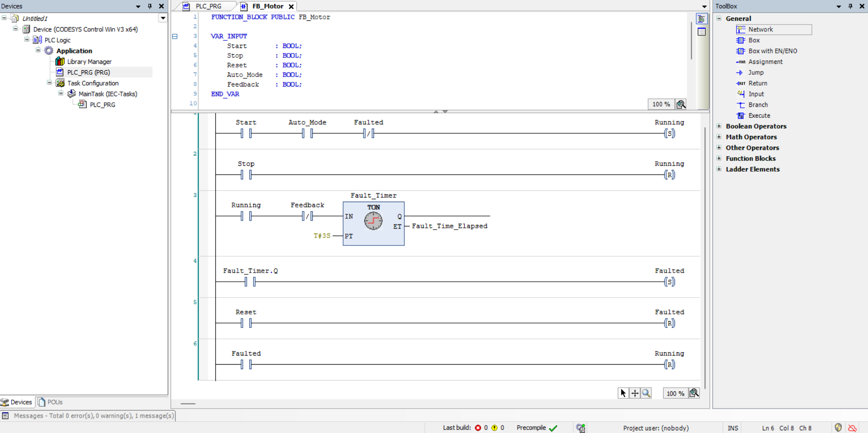This screenshot has height=433, width=868.
Task: Click the 100 % zoom field in ladder editor
Action: [675, 394]
